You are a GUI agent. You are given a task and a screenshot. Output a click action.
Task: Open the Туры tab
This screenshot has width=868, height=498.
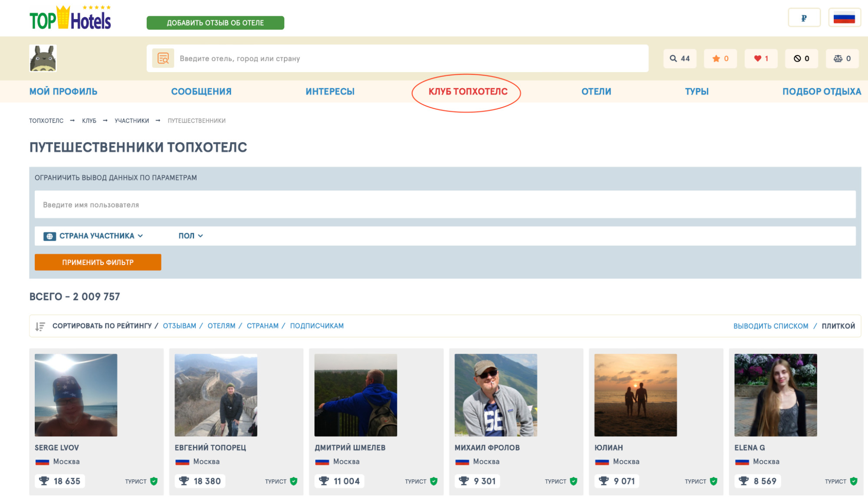pos(696,92)
